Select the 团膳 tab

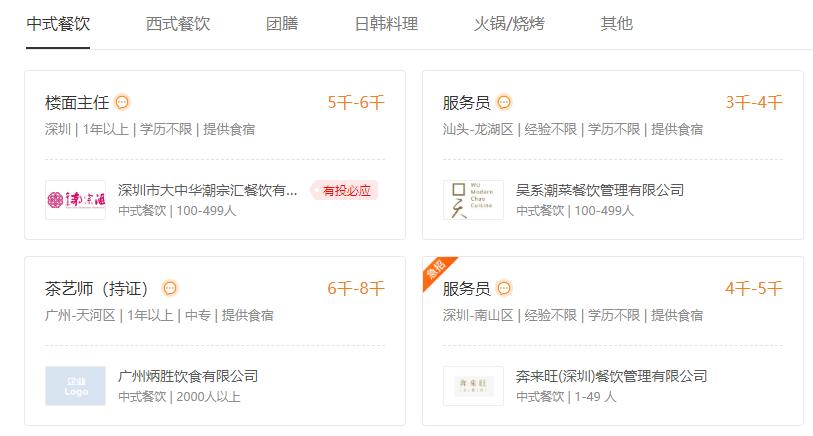pyautogui.click(x=282, y=24)
